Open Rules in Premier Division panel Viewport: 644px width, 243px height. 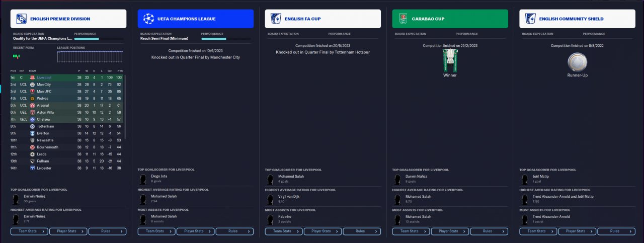tap(107, 231)
